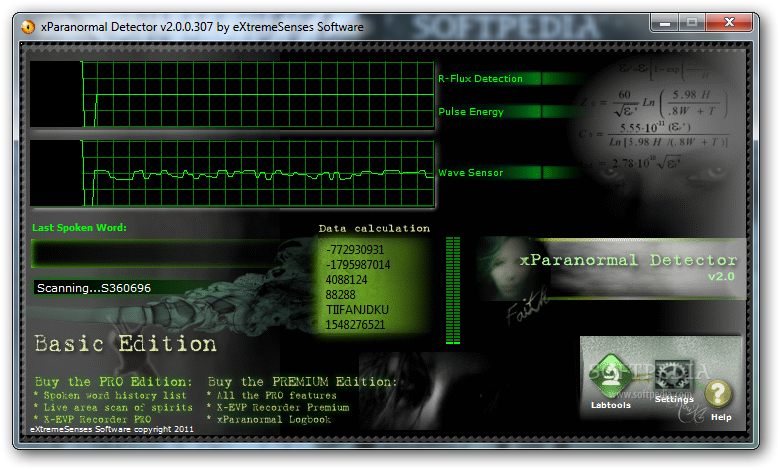Open the Labtools microscope icon
The width and height of the screenshot is (780, 470).
tap(610, 376)
